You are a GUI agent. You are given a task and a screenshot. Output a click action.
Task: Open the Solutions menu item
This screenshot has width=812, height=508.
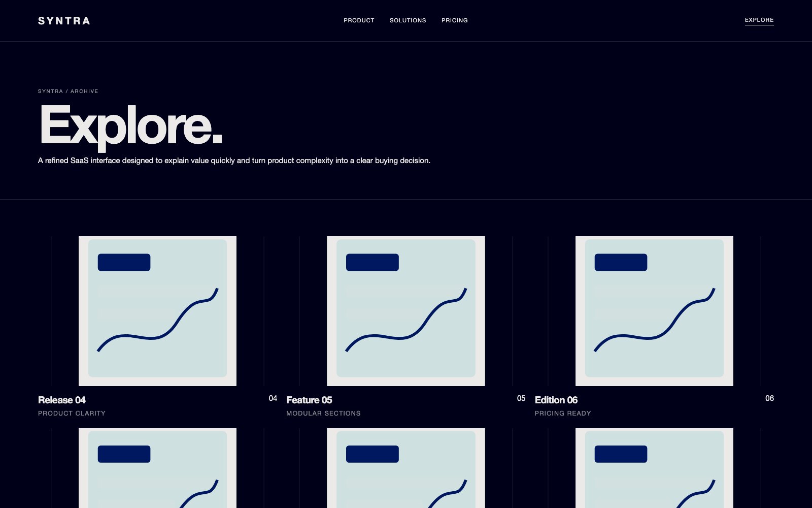point(408,20)
